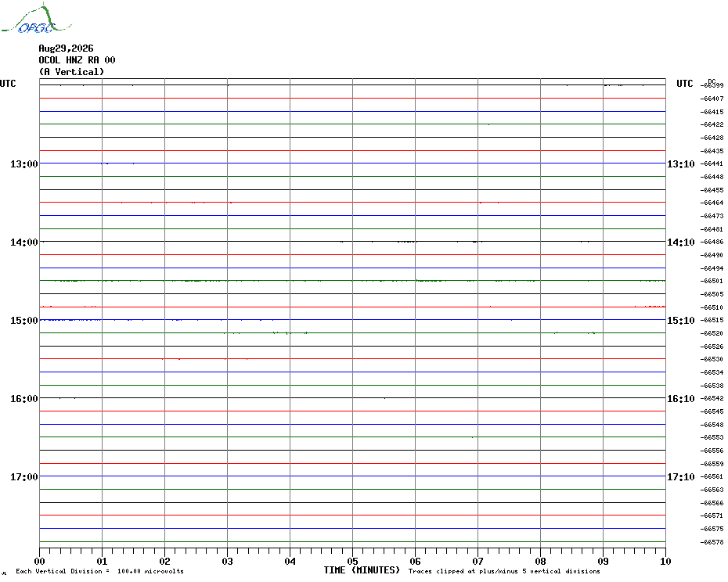
Task: Click the "05" minute axis label
Action: pyautogui.click(x=353, y=561)
